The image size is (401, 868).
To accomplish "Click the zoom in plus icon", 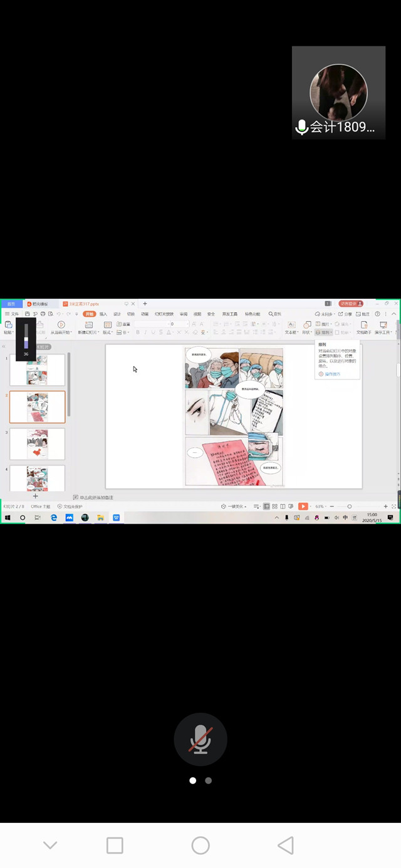I will [385, 506].
